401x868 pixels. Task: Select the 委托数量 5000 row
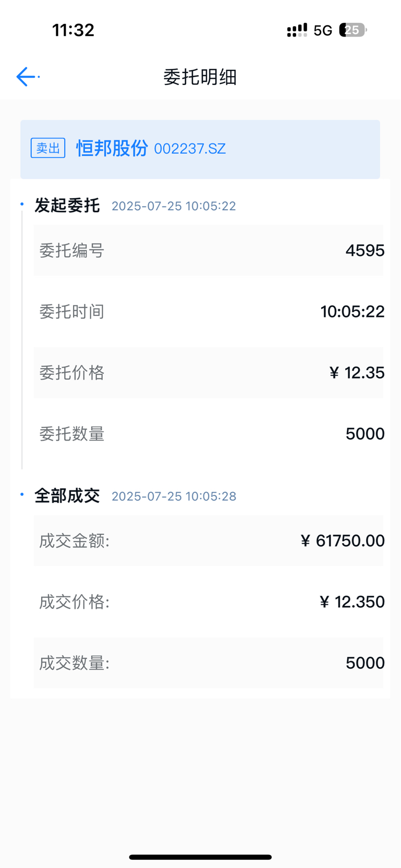click(209, 434)
